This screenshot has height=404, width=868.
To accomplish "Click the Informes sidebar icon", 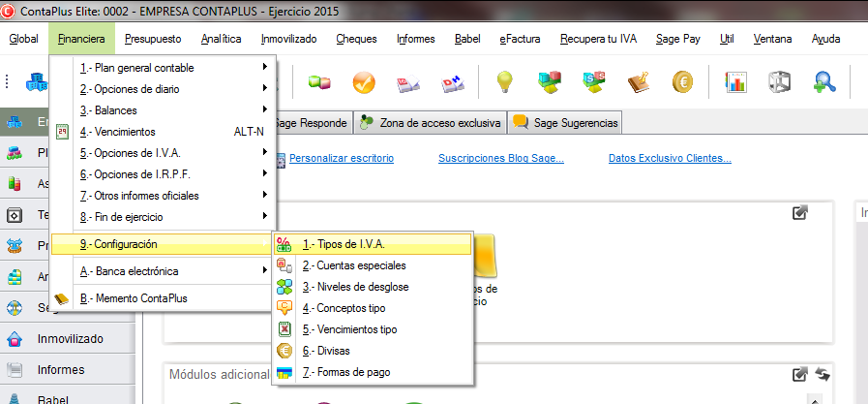I will click(15, 370).
